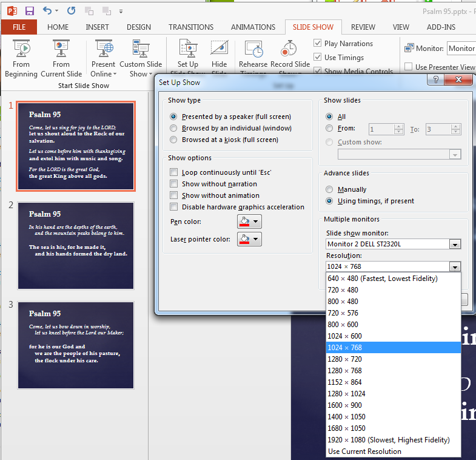The width and height of the screenshot is (476, 460).
Task: Close the Set Up Show dialog
Action: [458, 79]
